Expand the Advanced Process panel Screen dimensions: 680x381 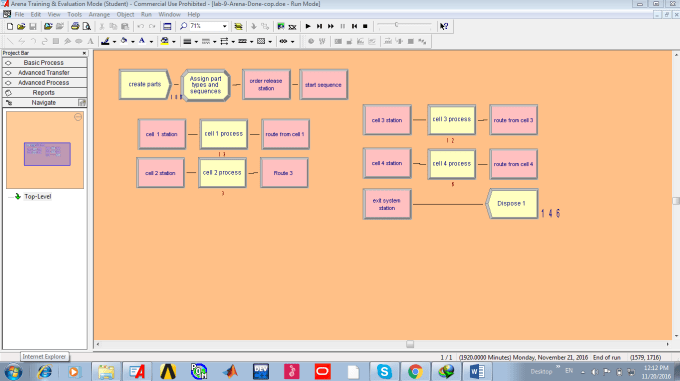coord(45,83)
